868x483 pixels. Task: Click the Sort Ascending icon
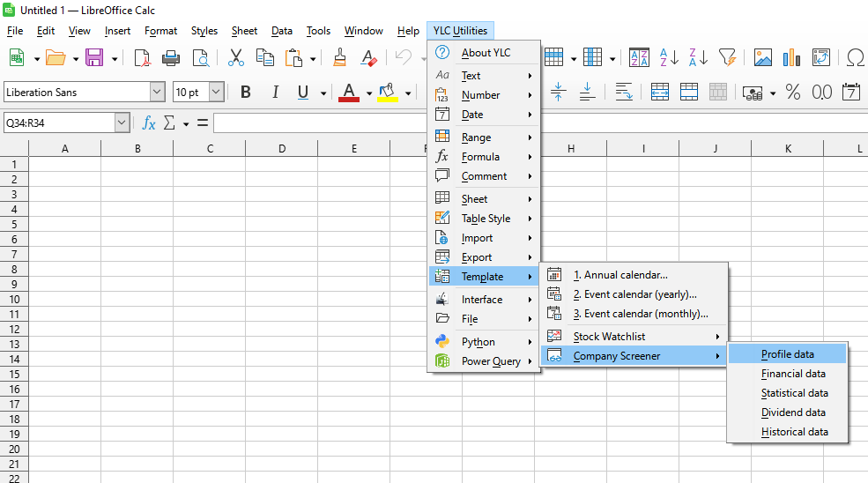click(669, 57)
